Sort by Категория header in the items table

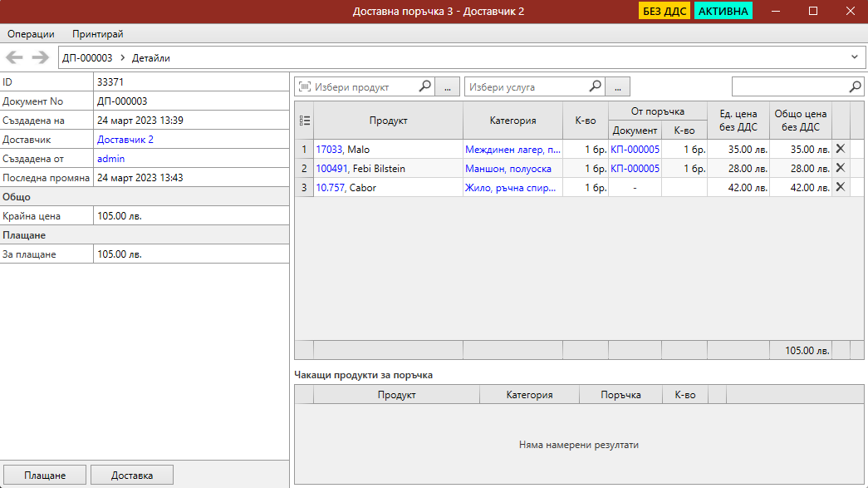[x=512, y=121]
